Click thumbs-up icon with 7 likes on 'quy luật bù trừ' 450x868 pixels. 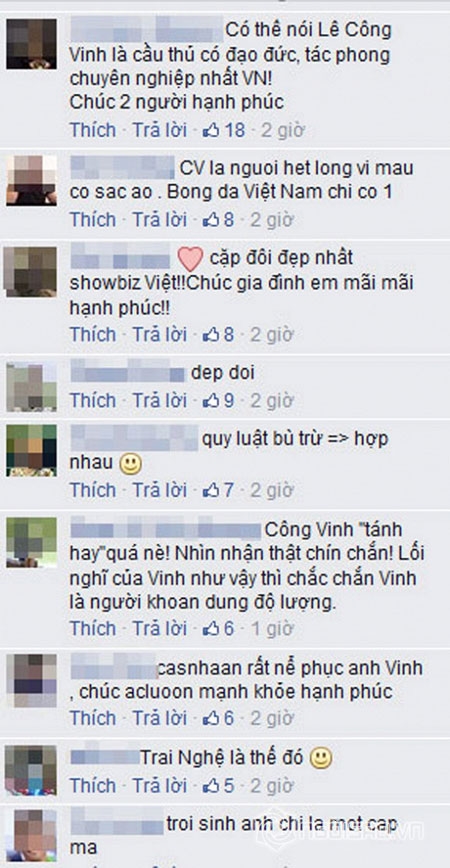coord(211,490)
